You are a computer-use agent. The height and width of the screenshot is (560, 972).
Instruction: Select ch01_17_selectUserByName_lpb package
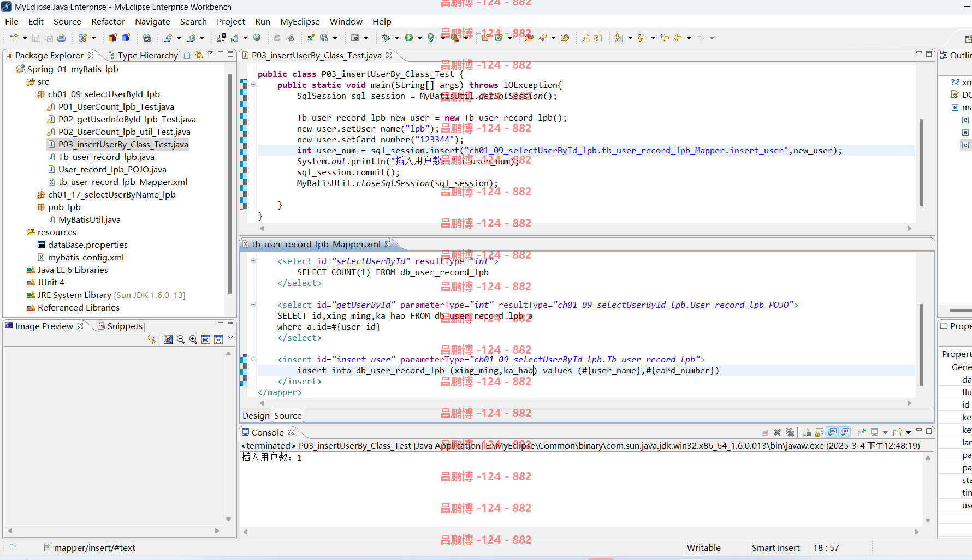click(106, 194)
